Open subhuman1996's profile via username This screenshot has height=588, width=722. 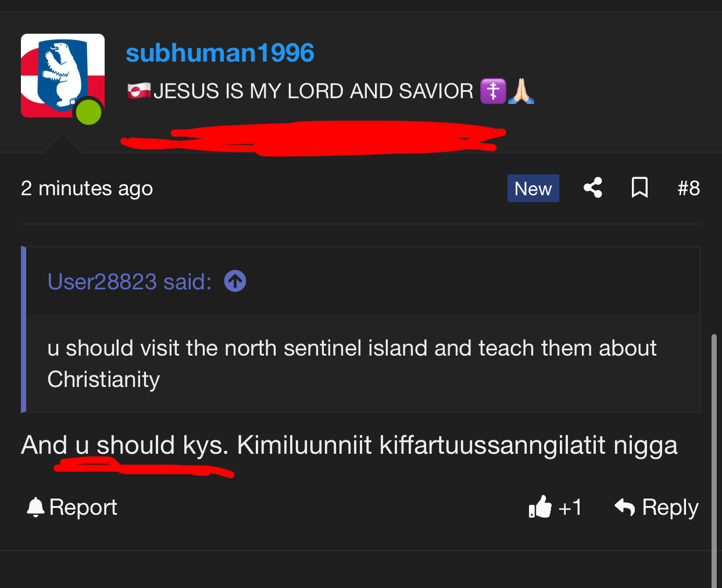[220, 53]
